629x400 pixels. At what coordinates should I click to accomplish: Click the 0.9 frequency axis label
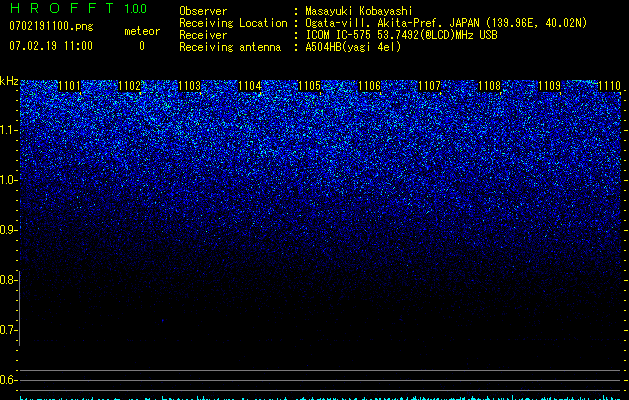[8, 230]
